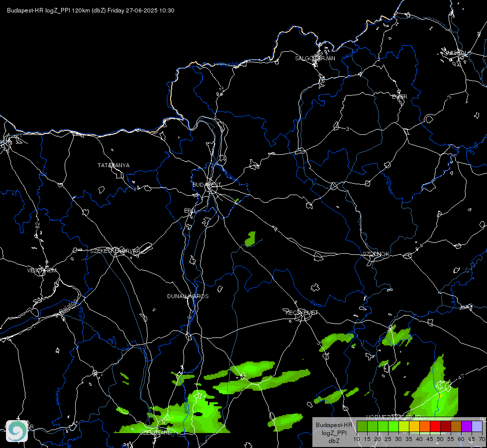This screenshot has width=487, height=448.
Task: Click the swirl logo icon at bottom-left
Action: 17,431
